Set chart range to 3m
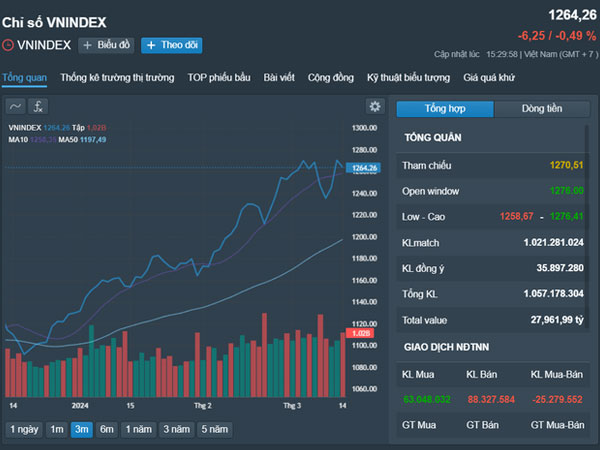This screenshot has height=450, width=600. click(x=82, y=429)
